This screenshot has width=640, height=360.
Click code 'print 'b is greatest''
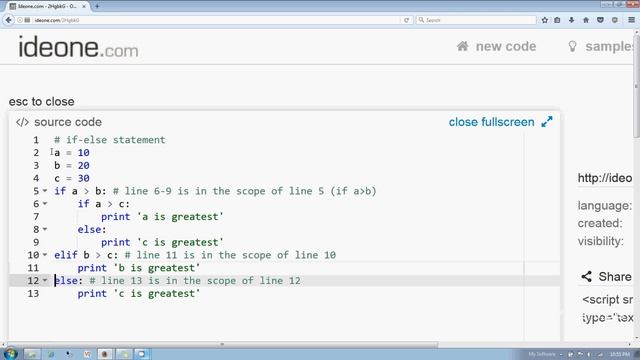(139, 268)
